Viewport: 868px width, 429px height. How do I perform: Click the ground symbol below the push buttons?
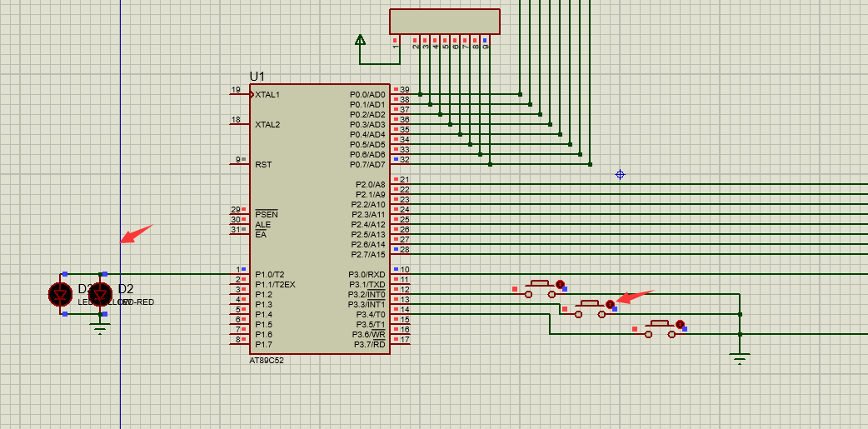click(740, 359)
